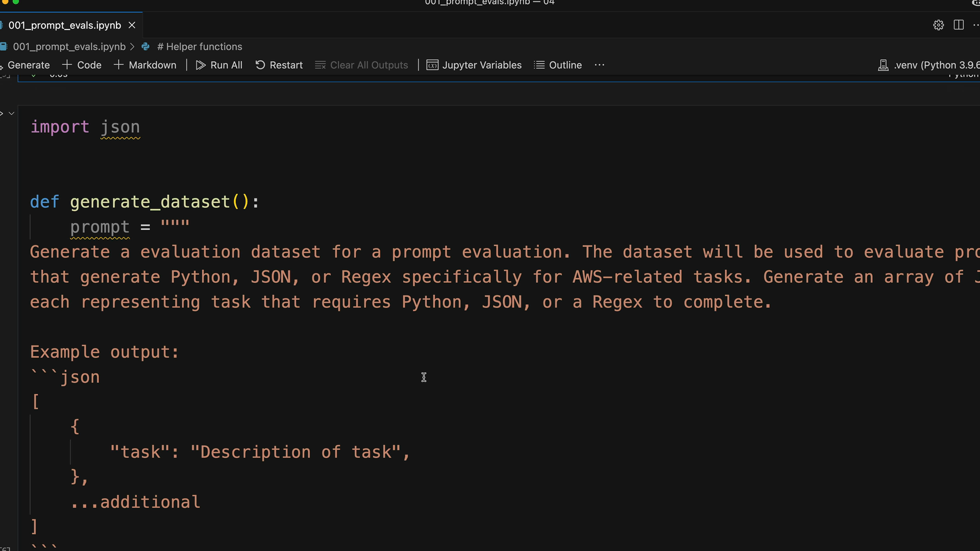This screenshot has width=980, height=551.
Task: Click the plus icon next to Code
Action: [67, 65]
